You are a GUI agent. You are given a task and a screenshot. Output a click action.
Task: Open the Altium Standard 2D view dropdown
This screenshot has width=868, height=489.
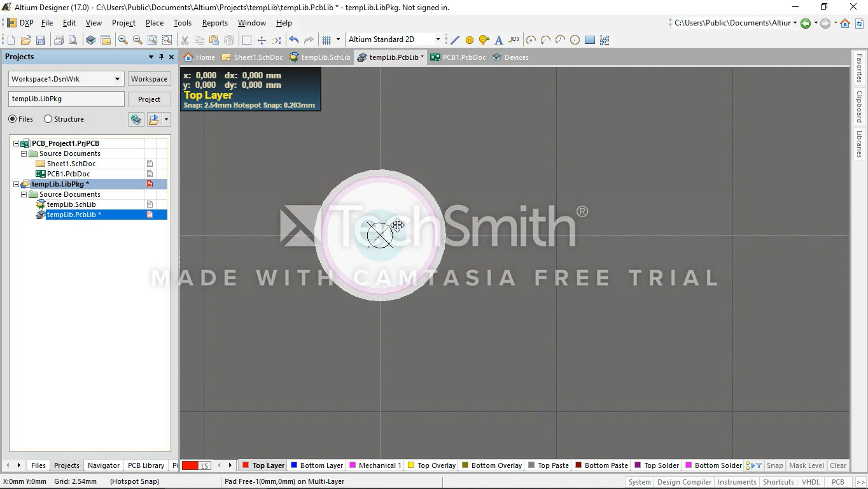pos(438,39)
